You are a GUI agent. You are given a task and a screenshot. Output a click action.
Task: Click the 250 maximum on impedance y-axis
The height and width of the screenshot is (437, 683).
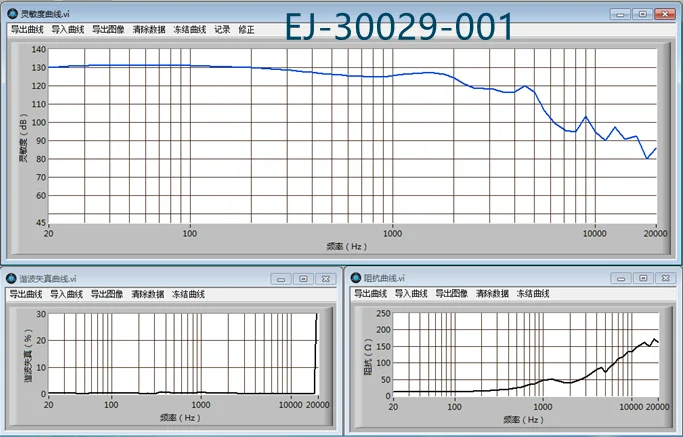[x=383, y=313]
